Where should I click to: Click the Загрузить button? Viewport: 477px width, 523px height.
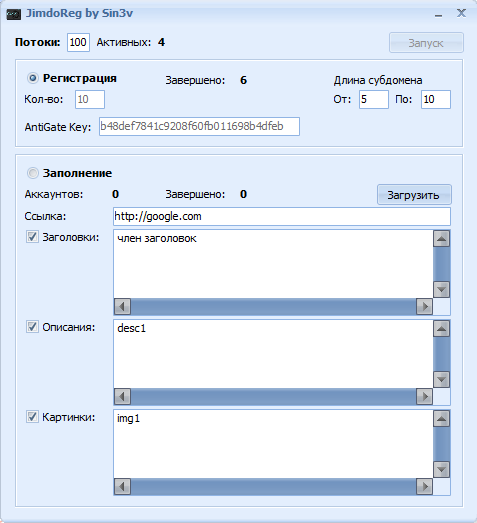click(414, 195)
